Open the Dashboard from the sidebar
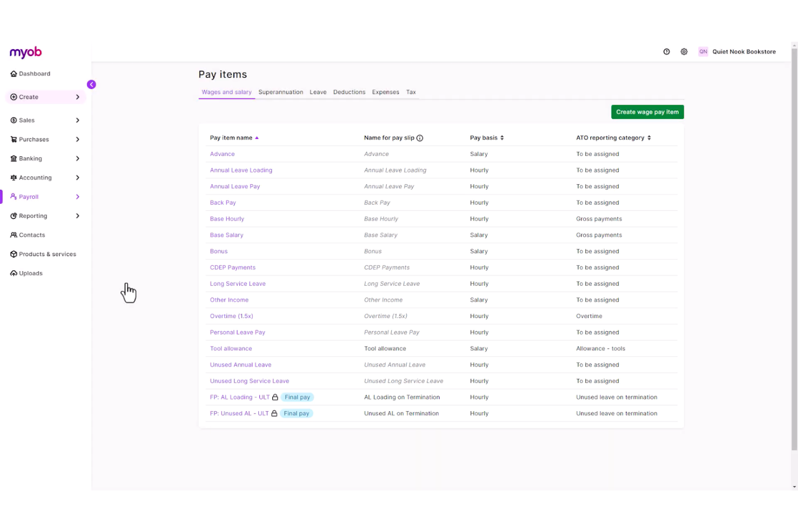This screenshot has height=532, width=798. click(x=35, y=74)
